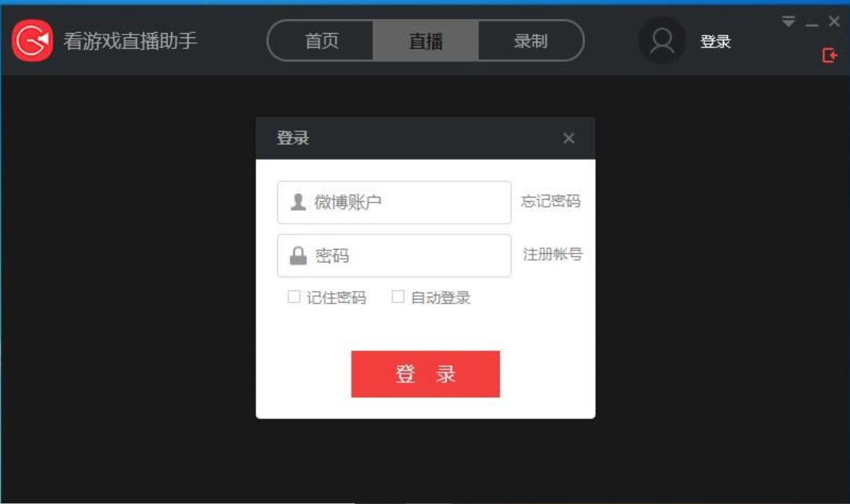Screen dimensions: 850x504
Task: Click the red app logo icon
Action: pos(32,41)
